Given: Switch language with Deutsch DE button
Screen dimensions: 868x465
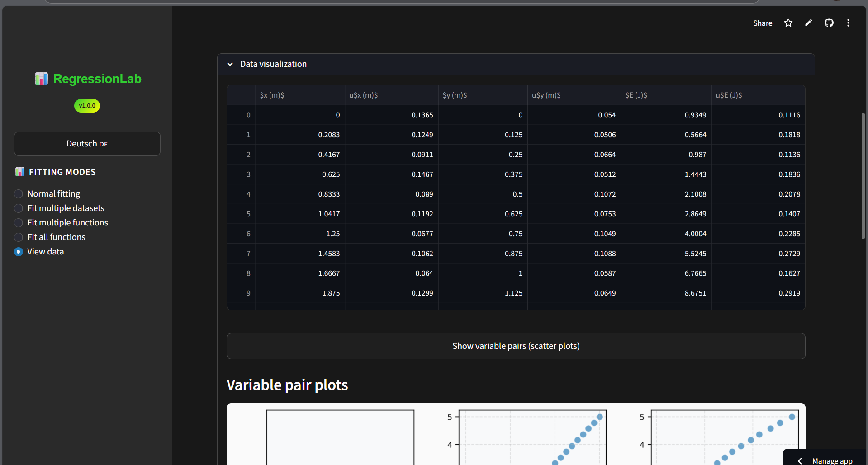Looking at the screenshot, I should pyautogui.click(x=87, y=144).
